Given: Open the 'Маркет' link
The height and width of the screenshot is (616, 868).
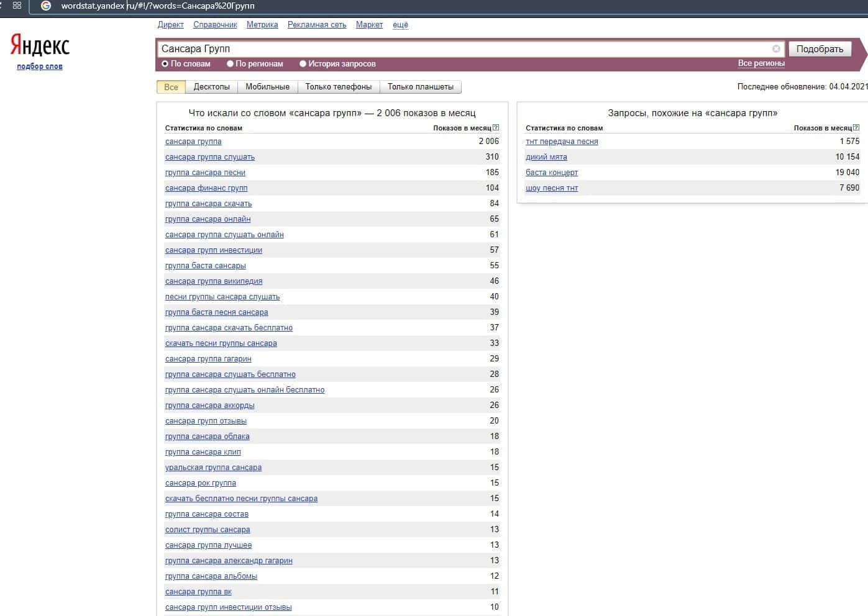Looking at the screenshot, I should click(369, 25).
